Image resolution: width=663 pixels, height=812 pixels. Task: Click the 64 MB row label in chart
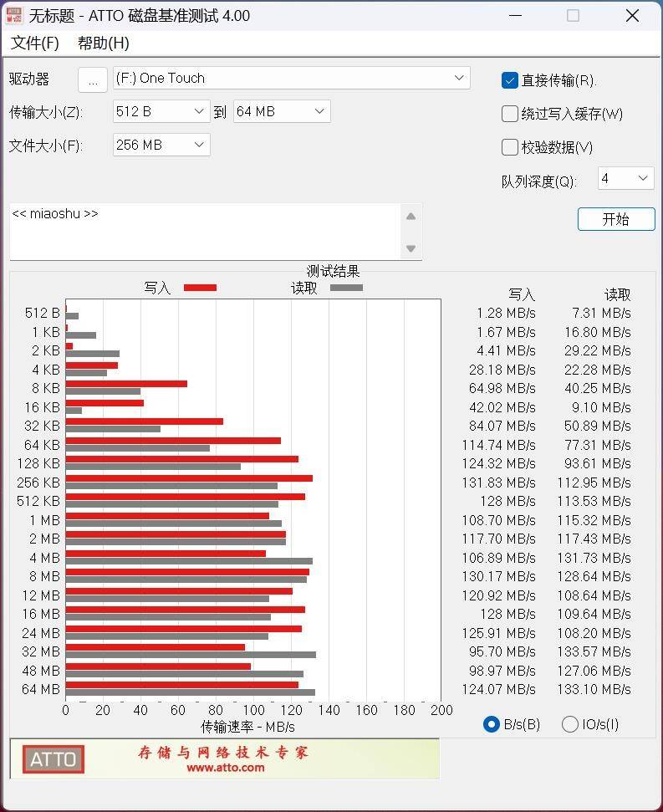click(41, 690)
